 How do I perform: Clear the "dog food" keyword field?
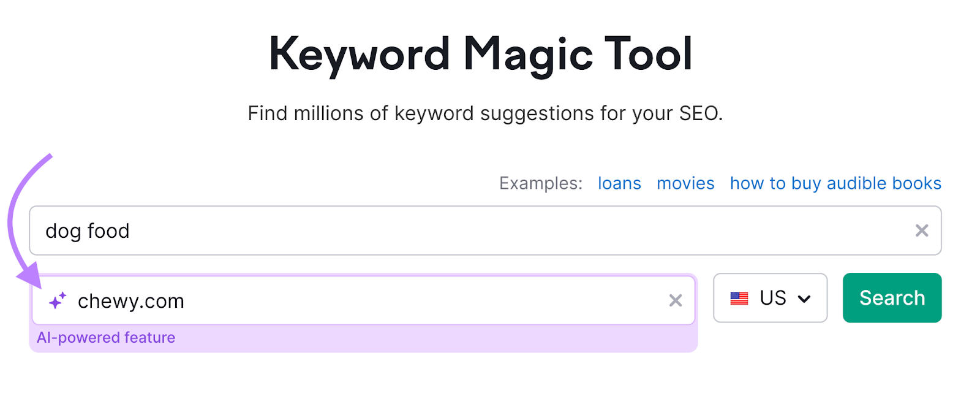(x=921, y=231)
